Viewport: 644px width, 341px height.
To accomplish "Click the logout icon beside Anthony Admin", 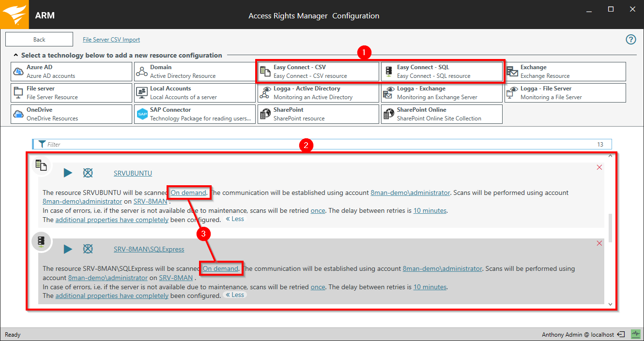I will 621,335.
